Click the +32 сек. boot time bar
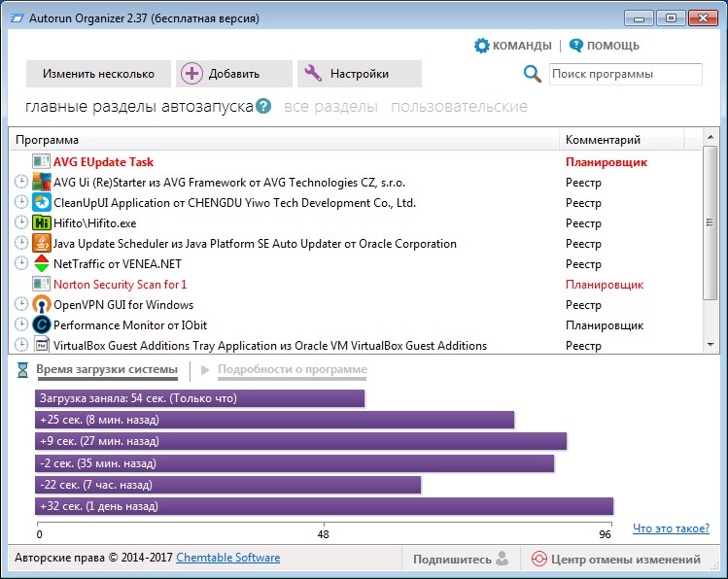The width and height of the screenshot is (728, 579). point(324,506)
